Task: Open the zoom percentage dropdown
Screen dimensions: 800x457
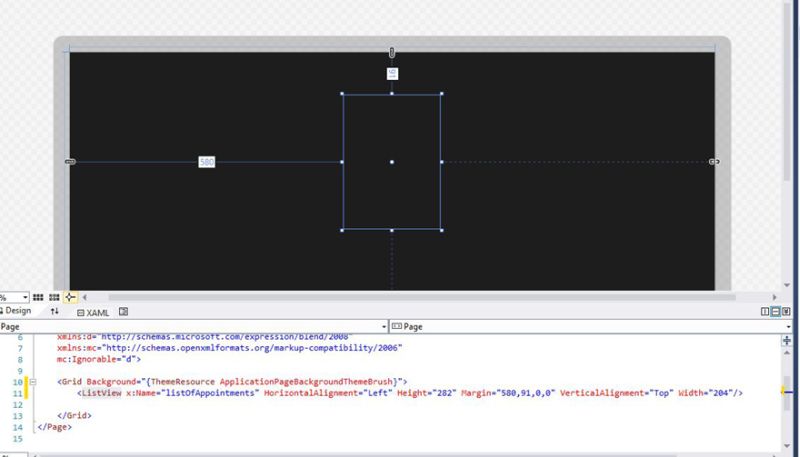Action: coord(24,297)
